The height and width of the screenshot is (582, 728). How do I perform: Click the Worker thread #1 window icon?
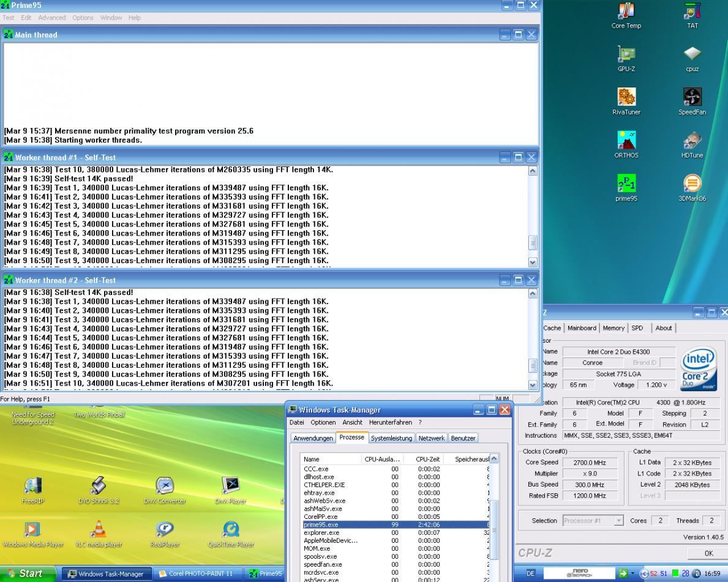point(9,157)
